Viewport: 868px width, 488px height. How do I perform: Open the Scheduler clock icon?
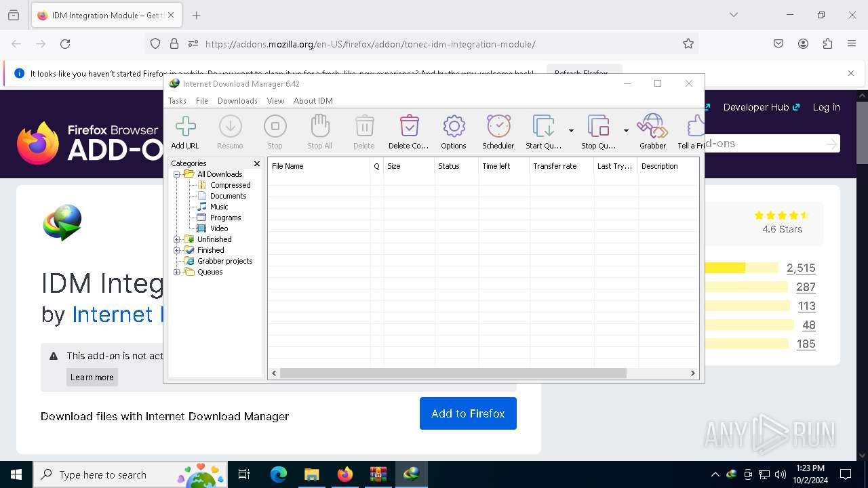498,131
